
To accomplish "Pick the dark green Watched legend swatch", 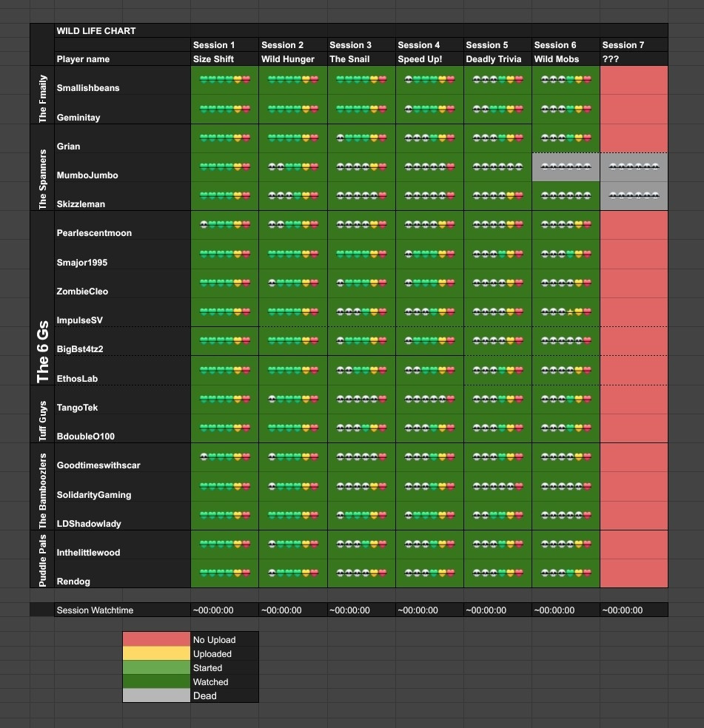I will pos(157,681).
